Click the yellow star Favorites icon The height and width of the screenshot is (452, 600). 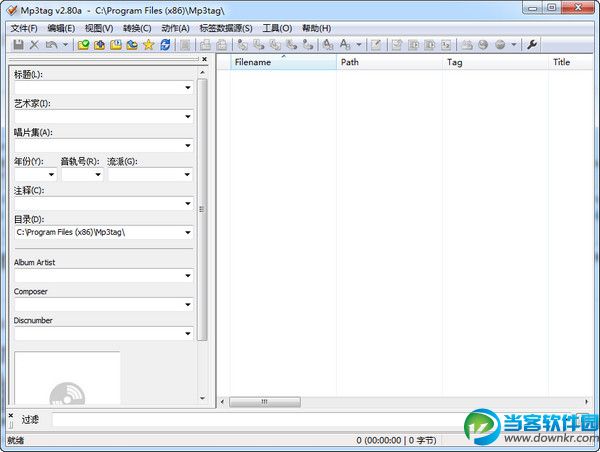point(148,45)
